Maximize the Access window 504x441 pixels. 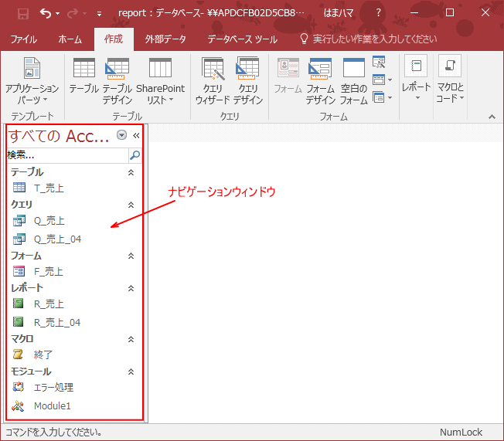(450, 13)
